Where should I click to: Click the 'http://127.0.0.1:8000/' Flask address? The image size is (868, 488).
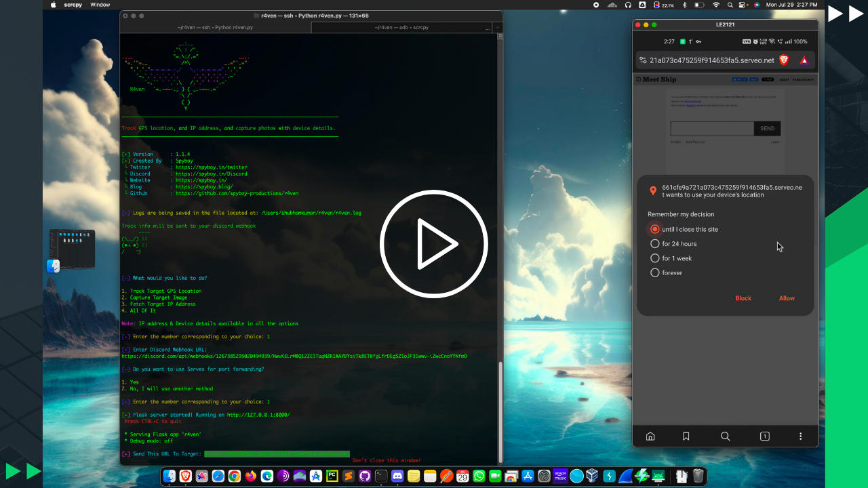(x=258, y=414)
